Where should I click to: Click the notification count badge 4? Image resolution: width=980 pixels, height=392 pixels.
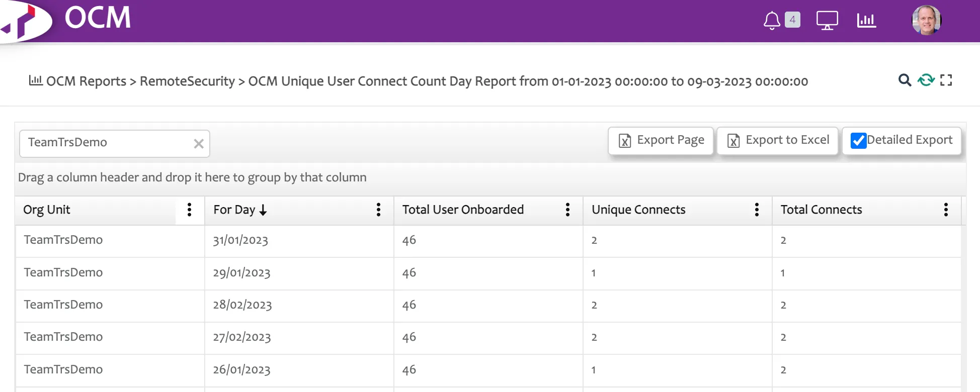pyautogui.click(x=792, y=20)
